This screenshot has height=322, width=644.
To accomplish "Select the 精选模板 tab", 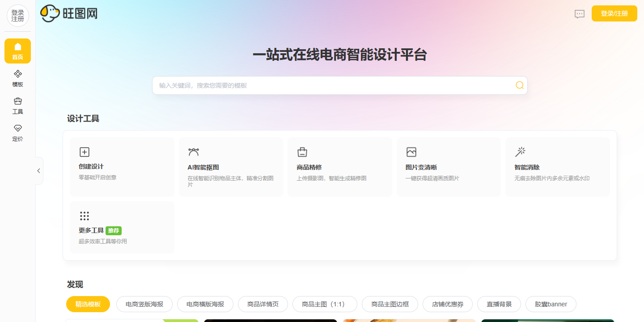I will (88, 304).
